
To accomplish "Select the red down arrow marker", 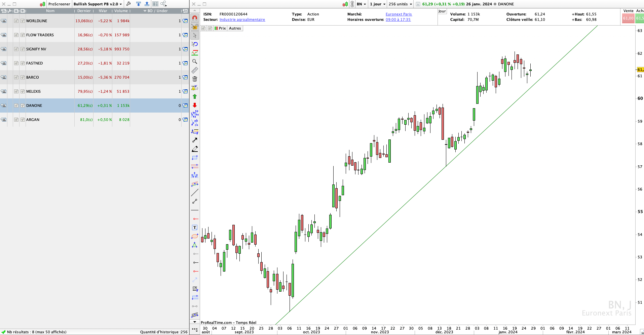I will (195, 105).
